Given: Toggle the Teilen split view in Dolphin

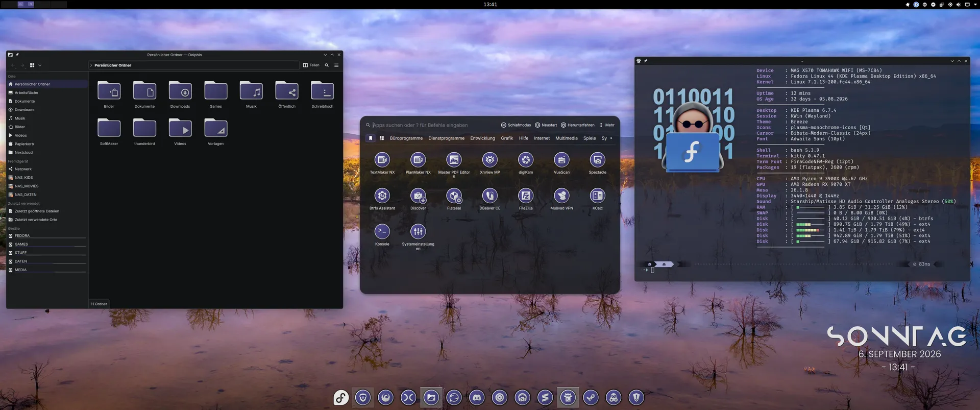Looking at the screenshot, I should (311, 65).
